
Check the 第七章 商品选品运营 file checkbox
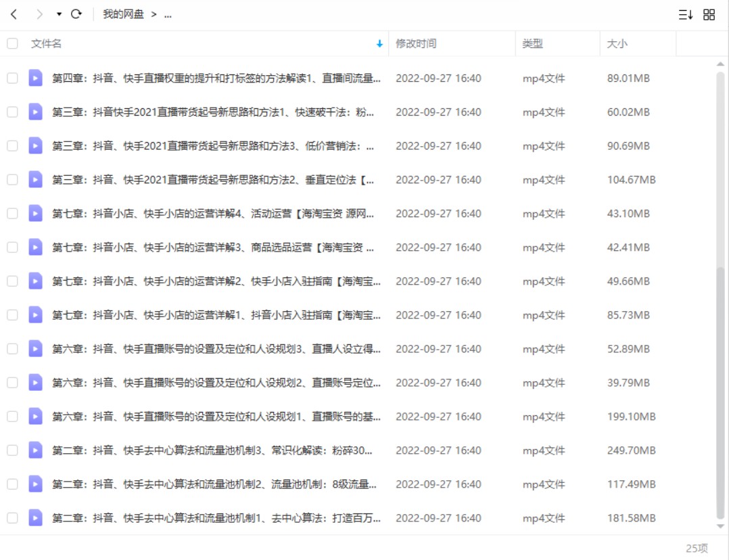13,248
